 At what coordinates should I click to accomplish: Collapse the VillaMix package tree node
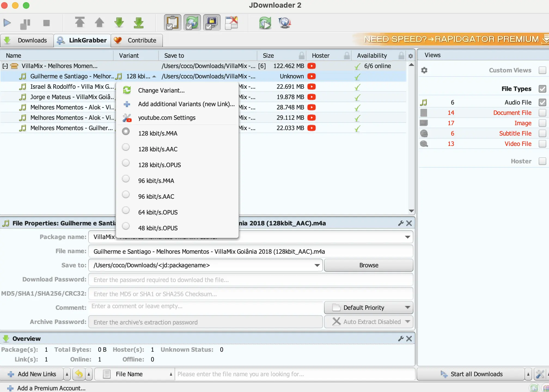click(5, 66)
